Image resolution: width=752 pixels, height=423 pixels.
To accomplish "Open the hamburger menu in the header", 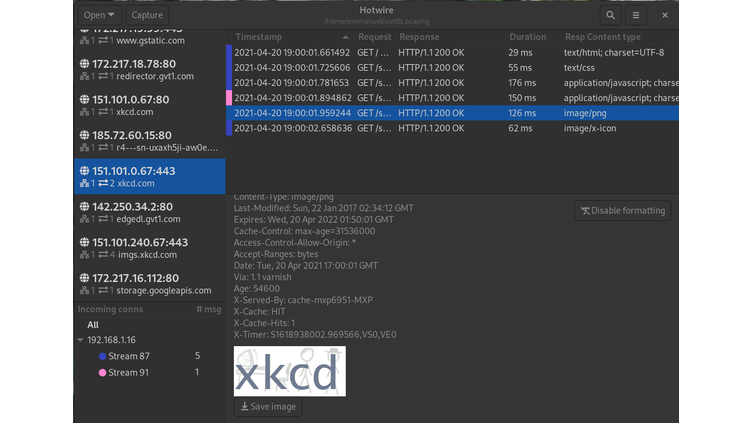I will click(x=636, y=15).
